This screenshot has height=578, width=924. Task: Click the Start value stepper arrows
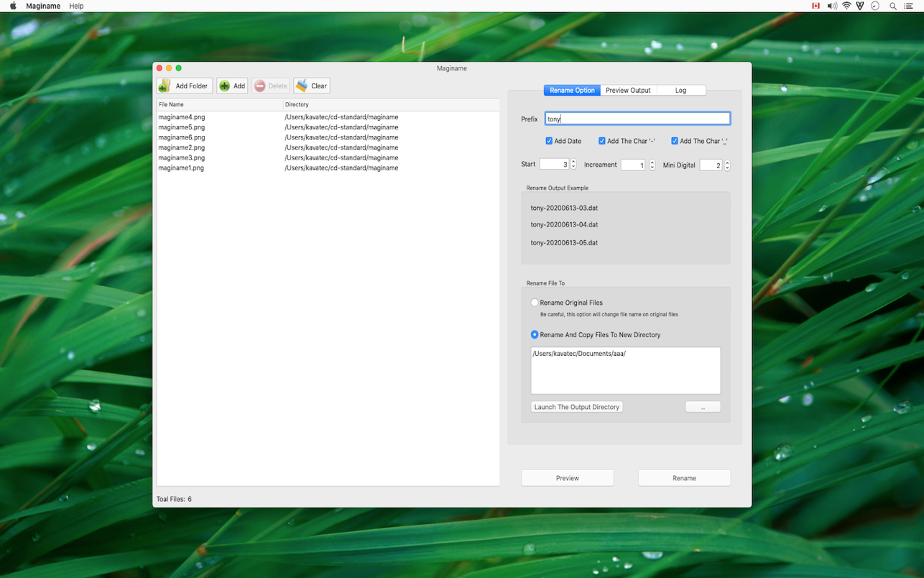pos(573,165)
